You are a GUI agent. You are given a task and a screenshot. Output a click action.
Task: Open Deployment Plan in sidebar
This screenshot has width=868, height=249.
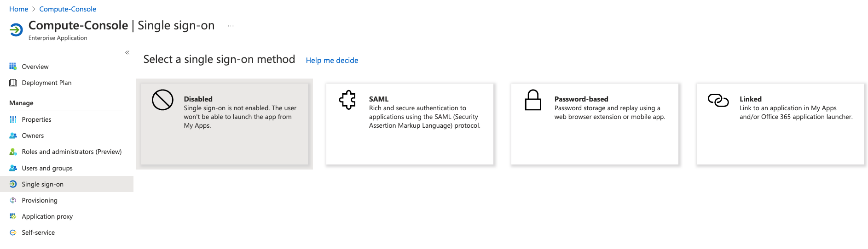[67, 83]
